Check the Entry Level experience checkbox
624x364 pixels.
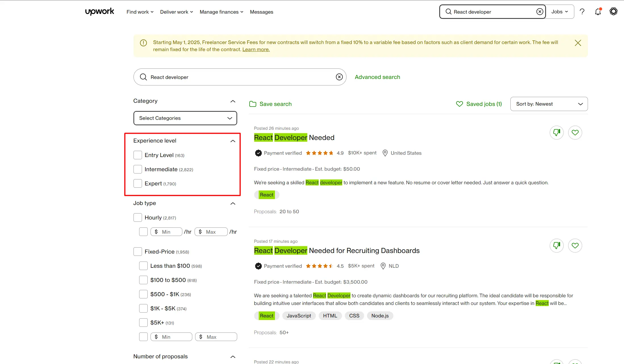point(138,155)
